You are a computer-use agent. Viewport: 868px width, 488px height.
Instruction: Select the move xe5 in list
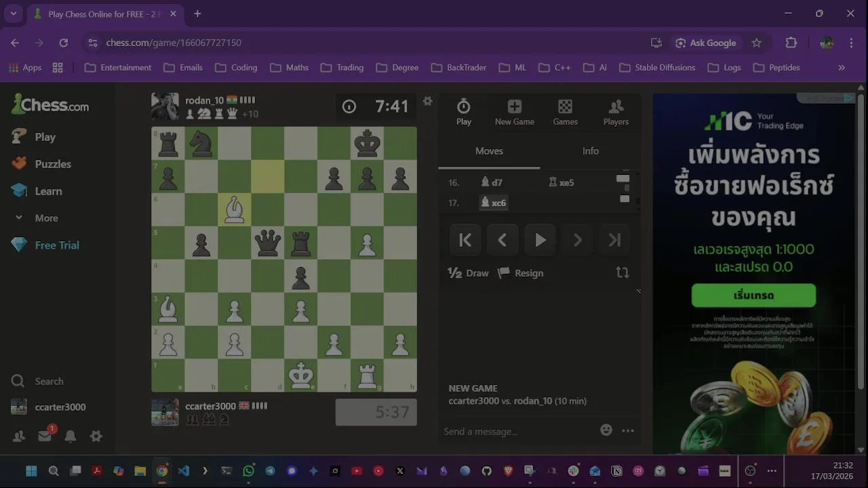pyautogui.click(x=561, y=182)
